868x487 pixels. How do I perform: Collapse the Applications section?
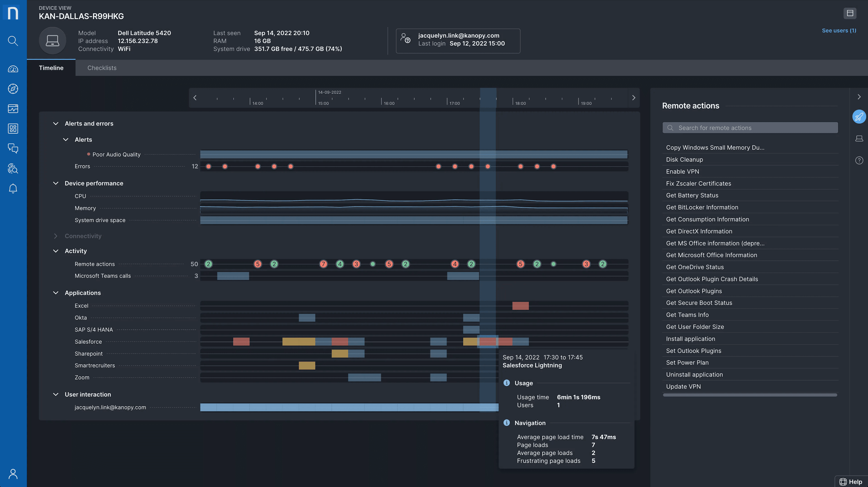56,293
